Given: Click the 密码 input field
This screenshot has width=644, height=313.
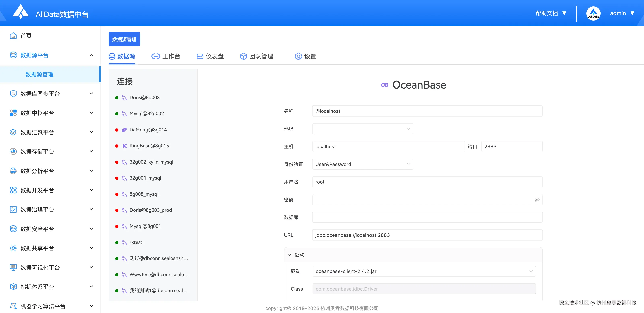Looking at the screenshot, I should tap(427, 200).
